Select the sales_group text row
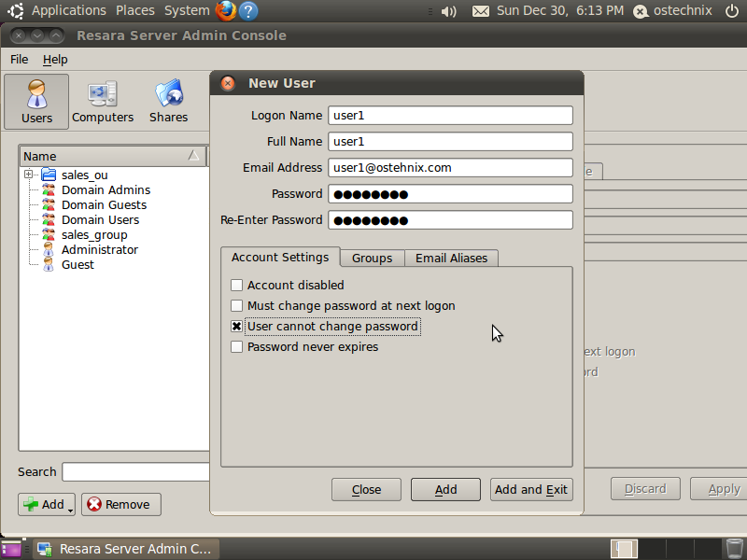This screenshot has height=560, width=747. [94, 235]
